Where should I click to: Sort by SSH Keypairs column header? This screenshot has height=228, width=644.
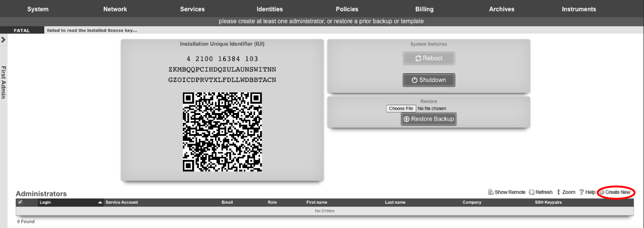(548, 202)
